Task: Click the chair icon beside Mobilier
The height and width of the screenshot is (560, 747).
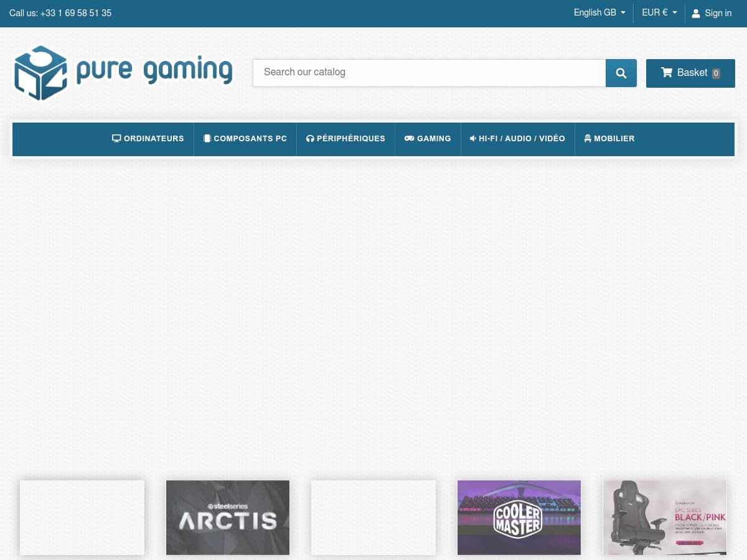Action: (x=588, y=138)
